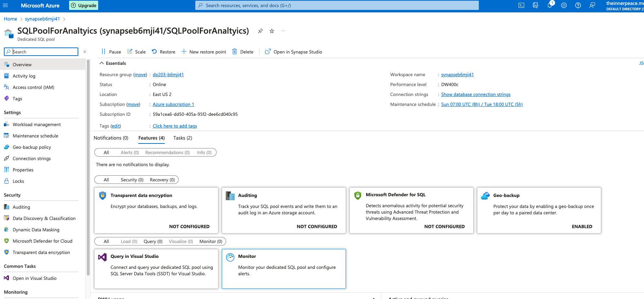The height and width of the screenshot is (299, 644).
Task: Click the Upgrade button
Action: pos(84,5)
